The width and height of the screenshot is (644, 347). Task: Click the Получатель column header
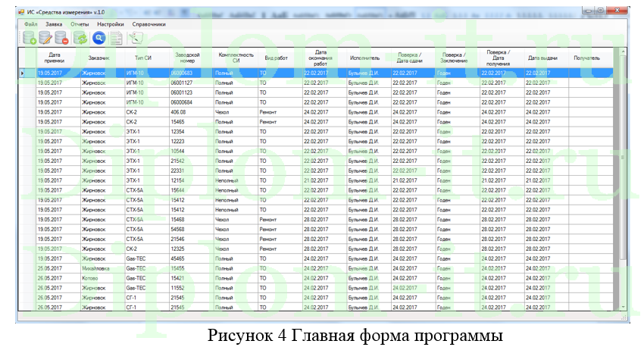coord(586,58)
